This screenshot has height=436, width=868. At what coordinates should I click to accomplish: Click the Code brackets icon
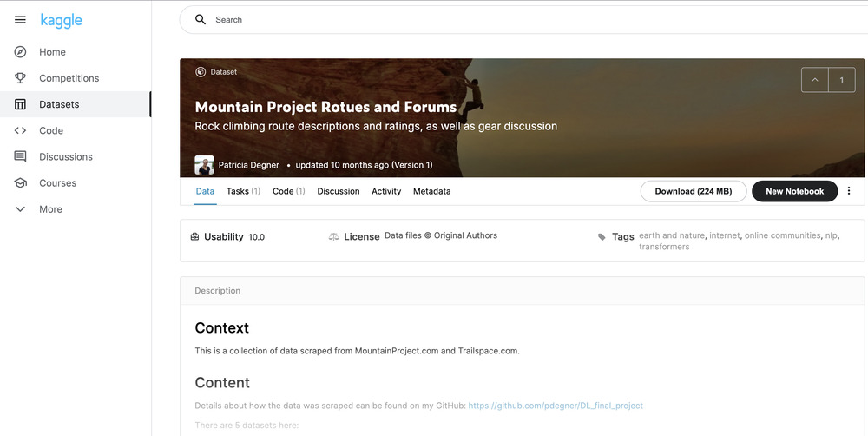tap(20, 130)
